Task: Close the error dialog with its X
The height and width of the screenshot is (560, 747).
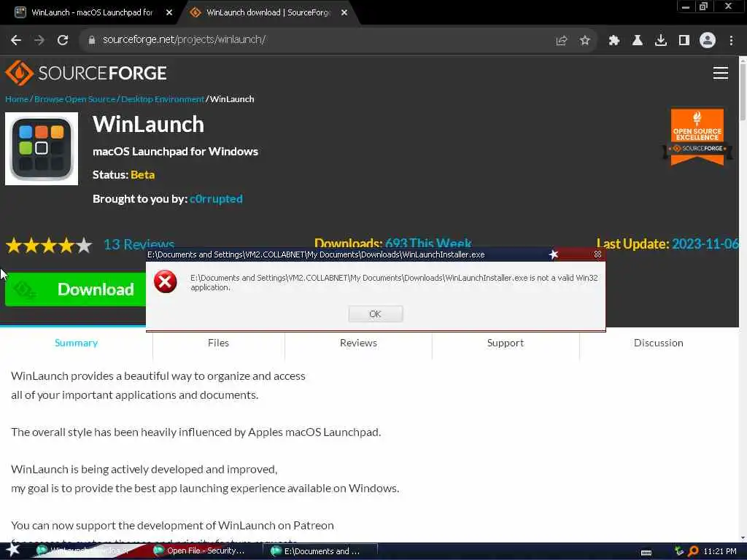Action: click(x=597, y=254)
